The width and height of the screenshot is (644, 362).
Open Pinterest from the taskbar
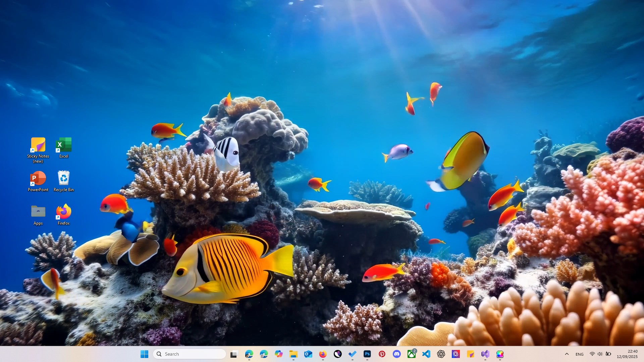(382, 354)
